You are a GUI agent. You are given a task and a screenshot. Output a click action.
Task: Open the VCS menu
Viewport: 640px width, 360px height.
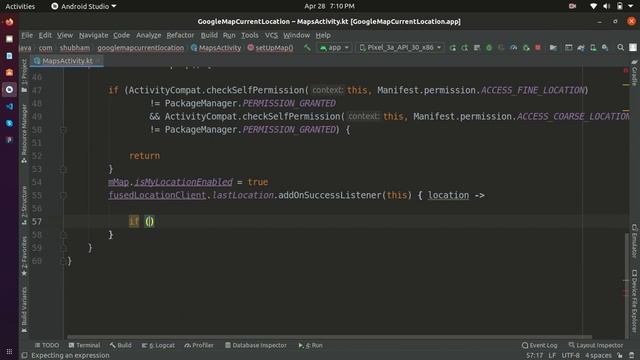(x=271, y=35)
